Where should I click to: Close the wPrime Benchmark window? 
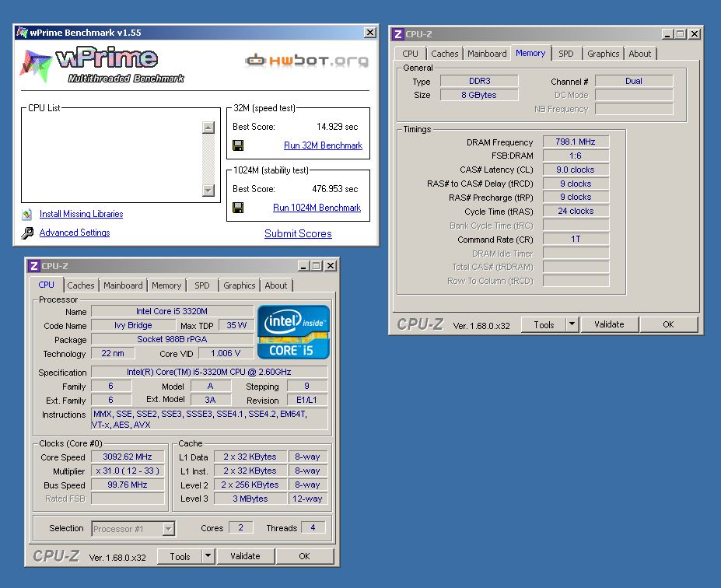point(369,32)
